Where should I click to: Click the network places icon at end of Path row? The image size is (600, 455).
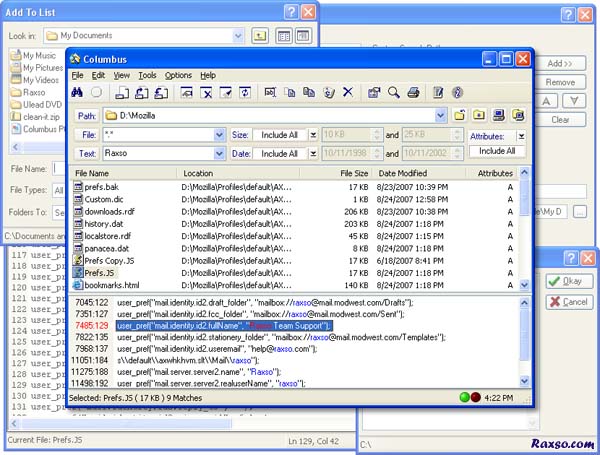click(x=518, y=115)
